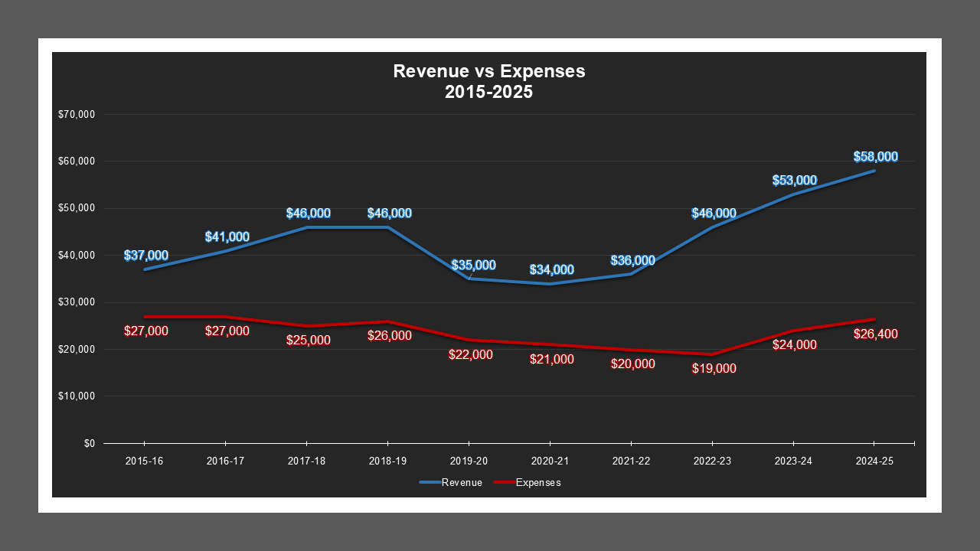Select the chart title Revenue vs Expenses
The width and height of the screenshot is (980, 551).
tap(488, 71)
